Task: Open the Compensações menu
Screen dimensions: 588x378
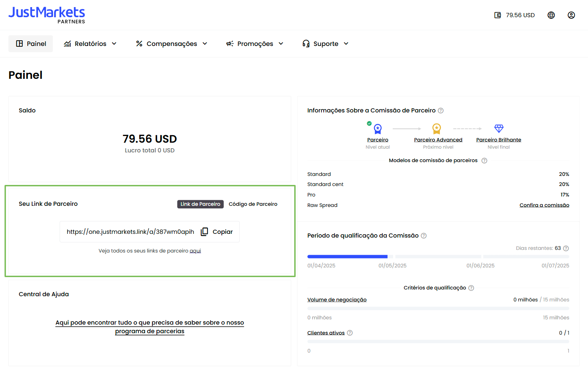Action: coord(172,44)
